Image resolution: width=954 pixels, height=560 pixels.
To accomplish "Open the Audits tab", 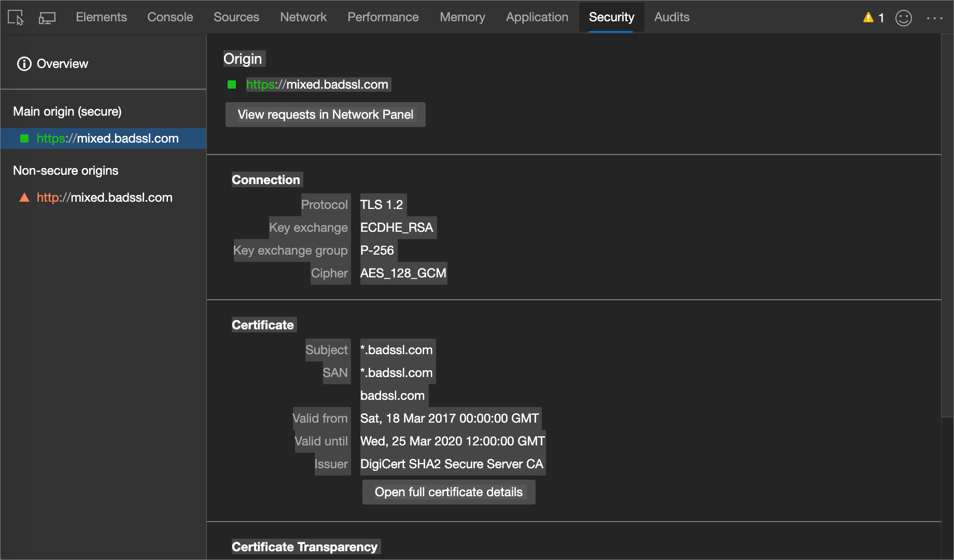I will click(672, 17).
